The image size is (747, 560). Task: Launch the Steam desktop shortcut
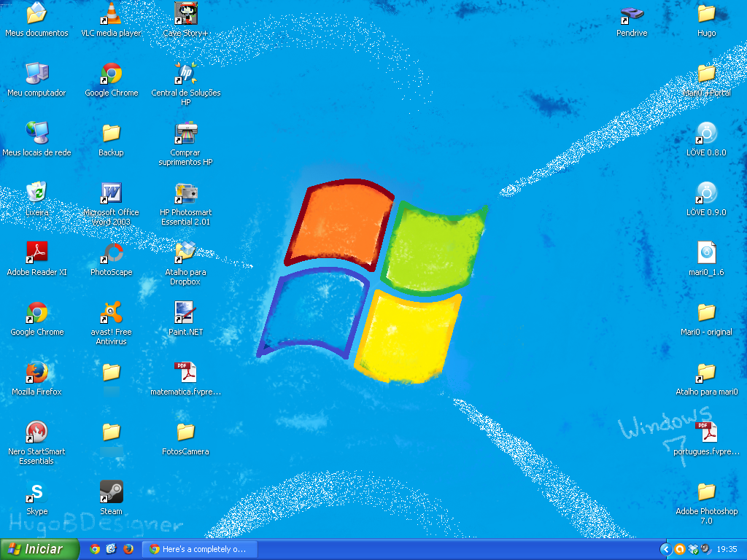pos(111,492)
